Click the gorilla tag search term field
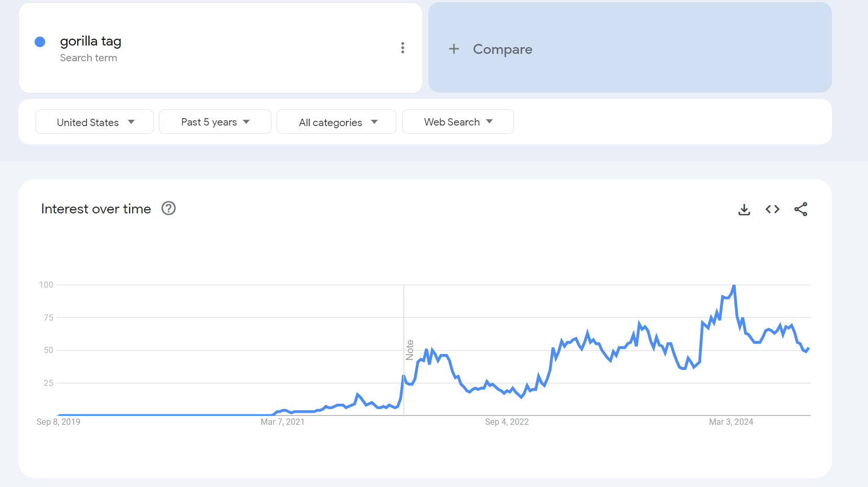The width and height of the screenshot is (868, 487). (x=220, y=48)
